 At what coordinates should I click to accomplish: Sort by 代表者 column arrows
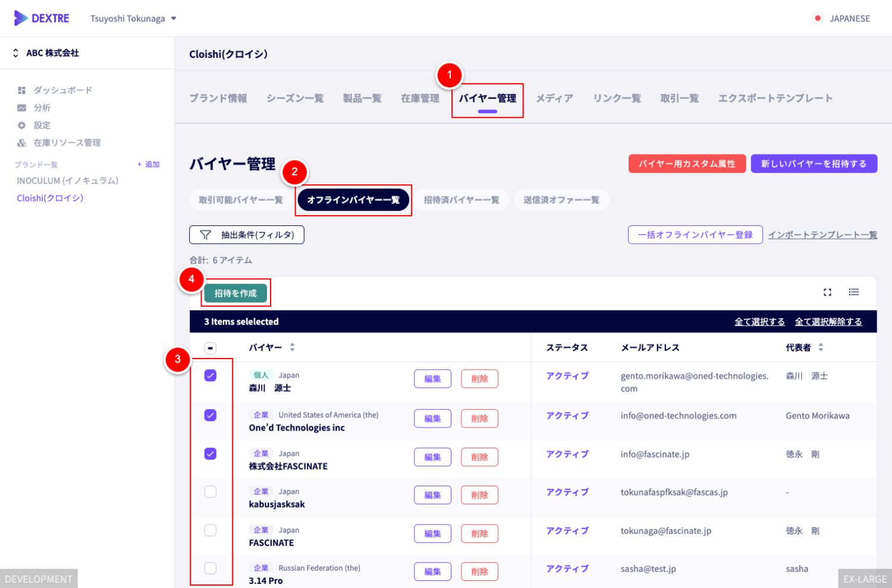point(821,347)
